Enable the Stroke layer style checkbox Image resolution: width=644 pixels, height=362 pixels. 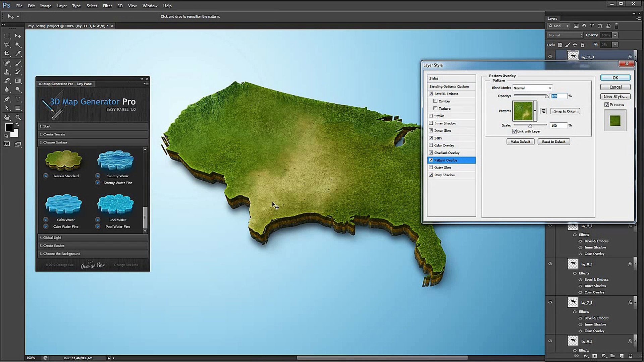pos(431,116)
